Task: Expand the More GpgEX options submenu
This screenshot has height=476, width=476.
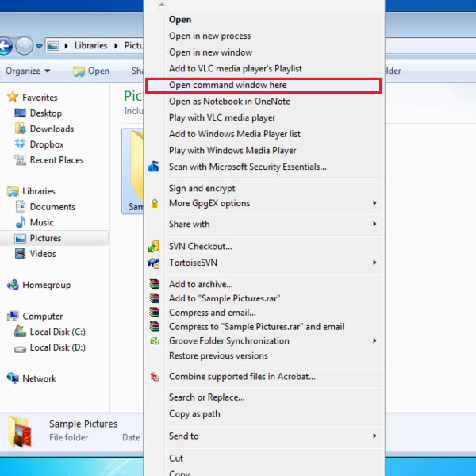Action: [375, 203]
